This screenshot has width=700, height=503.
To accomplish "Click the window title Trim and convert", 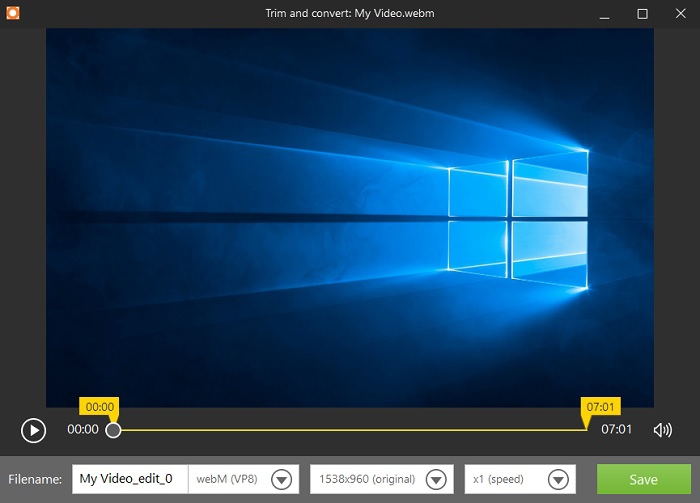I will pos(350,13).
